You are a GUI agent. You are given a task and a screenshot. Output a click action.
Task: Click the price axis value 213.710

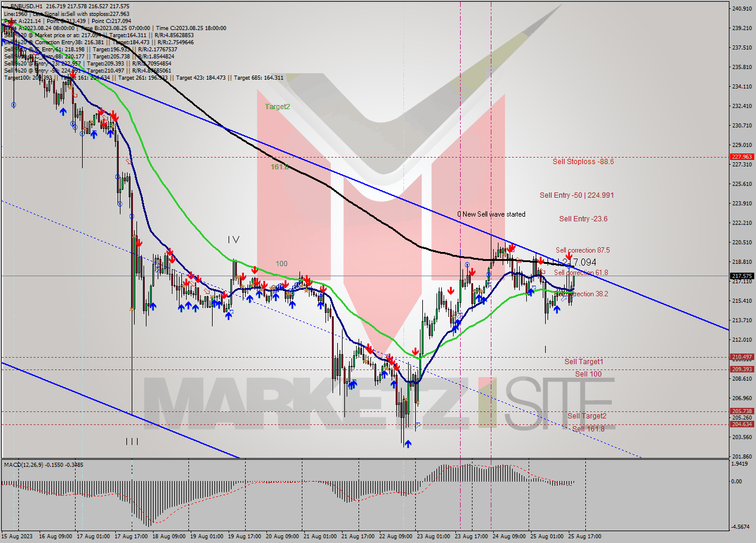pyautogui.click(x=742, y=320)
